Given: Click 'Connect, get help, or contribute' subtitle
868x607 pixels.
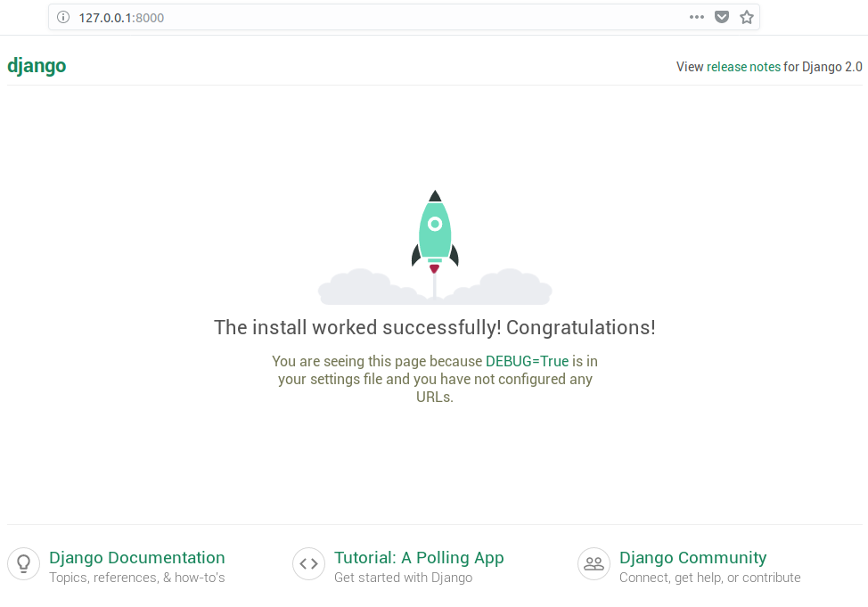Looking at the screenshot, I should pyautogui.click(x=709, y=578).
